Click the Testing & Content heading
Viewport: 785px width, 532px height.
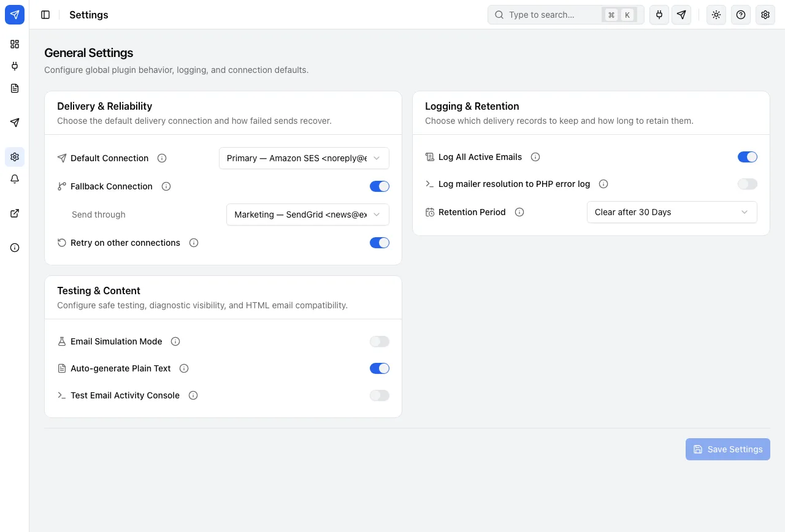(x=99, y=291)
